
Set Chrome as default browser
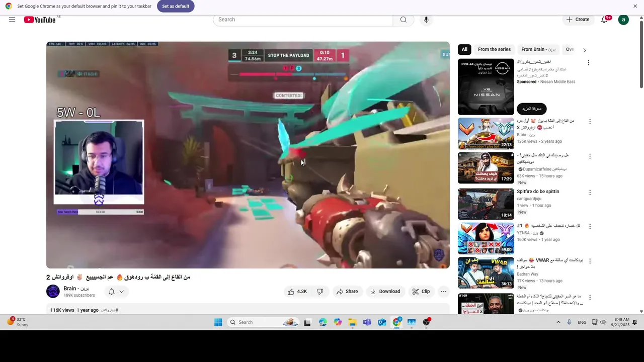(x=176, y=6)
